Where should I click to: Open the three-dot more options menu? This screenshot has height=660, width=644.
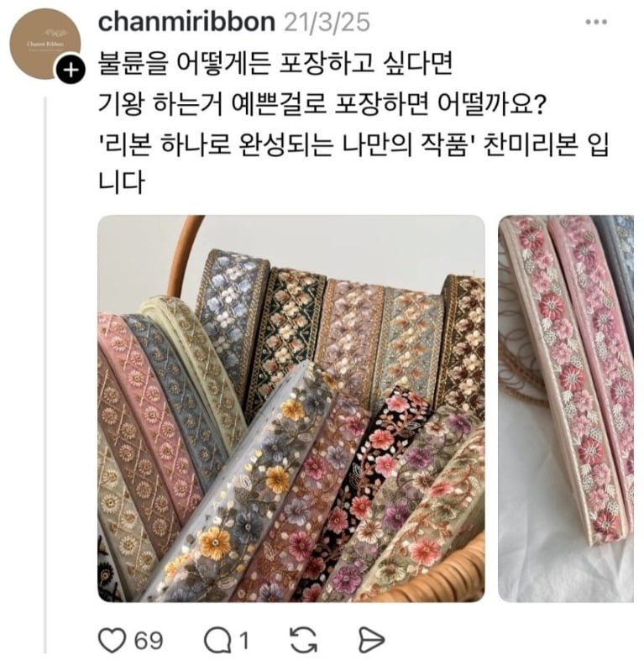coord(596,22)
